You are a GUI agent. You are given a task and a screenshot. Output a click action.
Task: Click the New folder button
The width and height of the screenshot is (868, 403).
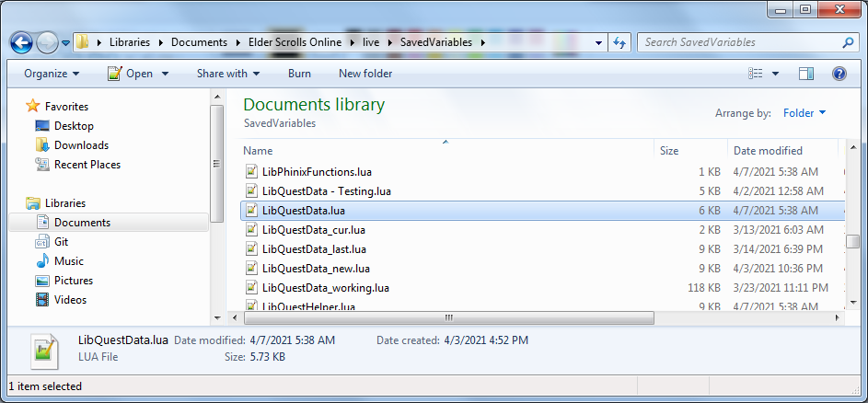pos(365,74)
